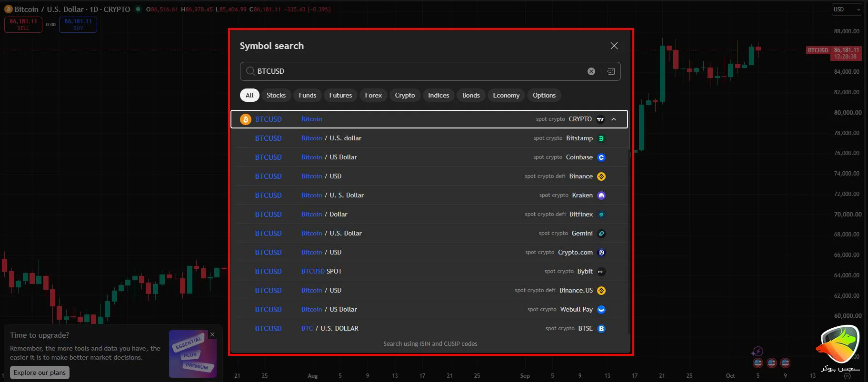Click the Bitfinex exchange icon
868x382 pixels.
click(601, 215)
